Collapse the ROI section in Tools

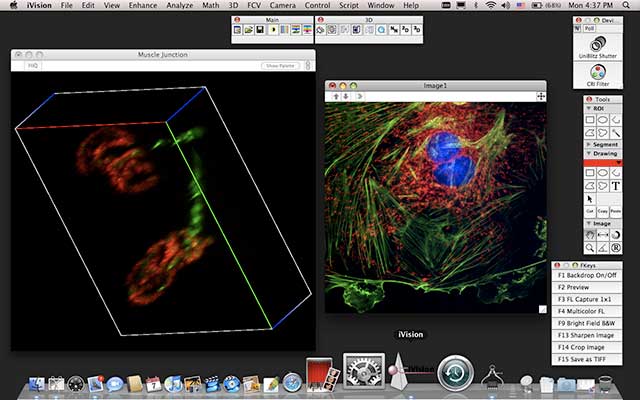coord(589,109)
